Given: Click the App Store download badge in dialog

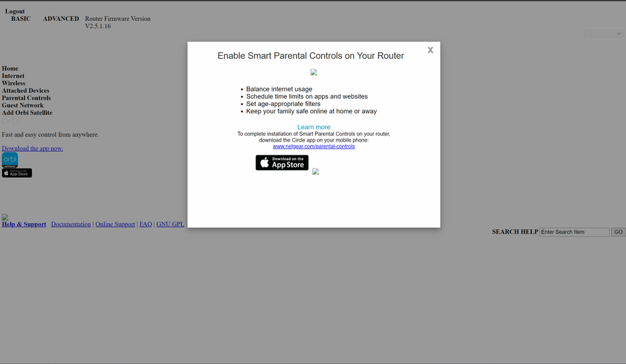Looking at the screenshot, I should tap(282, 162).
